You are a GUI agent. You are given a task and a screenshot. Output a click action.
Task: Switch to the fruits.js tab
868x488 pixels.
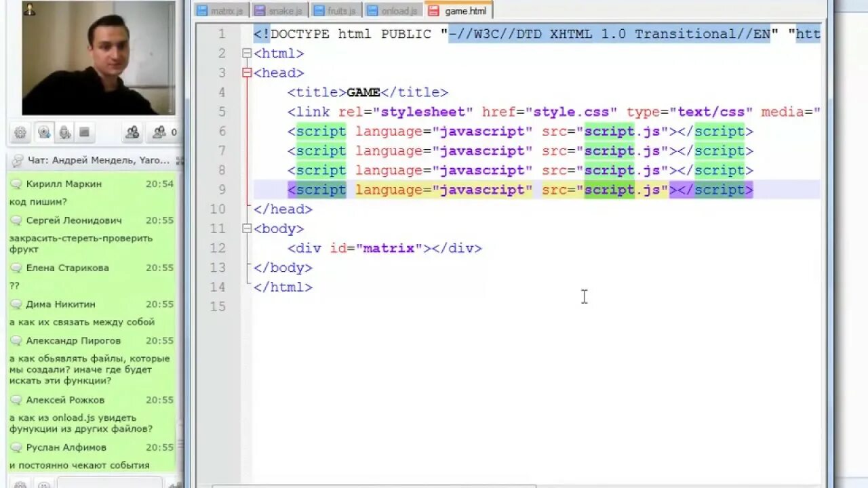pos(336,11)
